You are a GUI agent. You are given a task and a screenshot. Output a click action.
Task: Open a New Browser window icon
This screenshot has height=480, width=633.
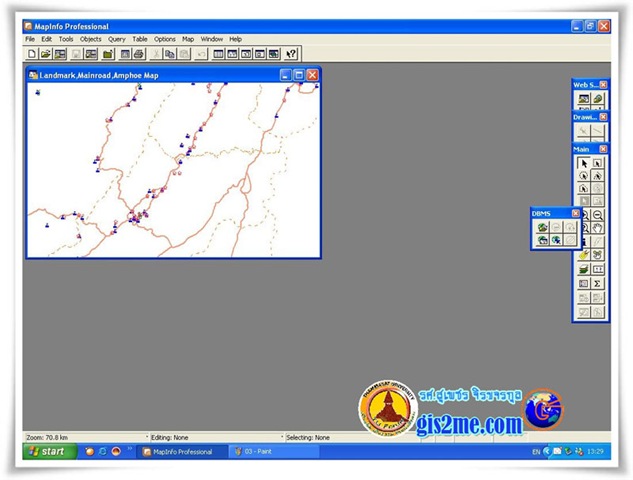(218, 54)
